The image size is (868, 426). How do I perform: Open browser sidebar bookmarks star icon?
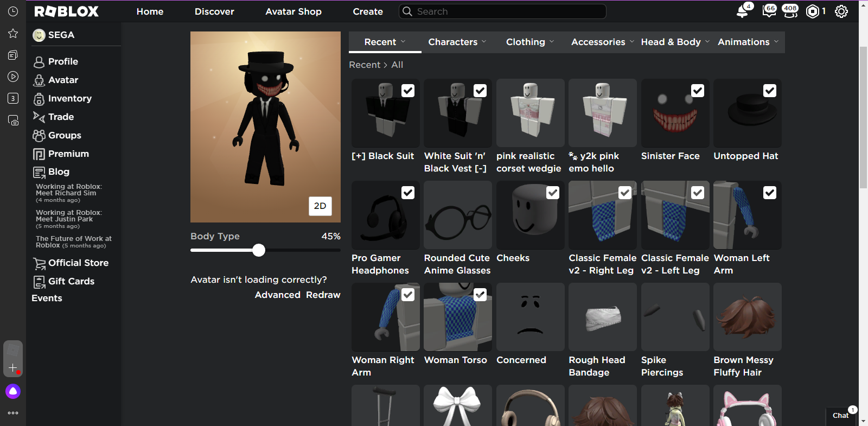coord(13,33)
